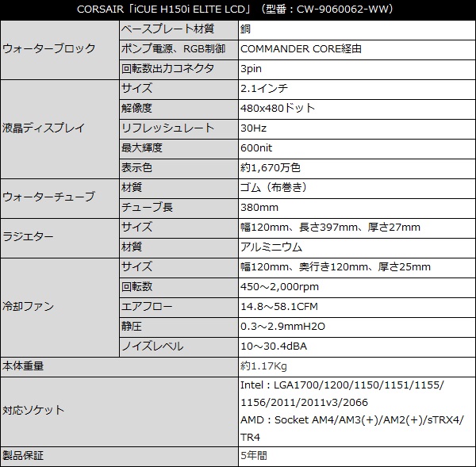Viewport: 476px width, 467px height.
Task: Click the 対応ソケット label
Action: (x=33, y=410)
